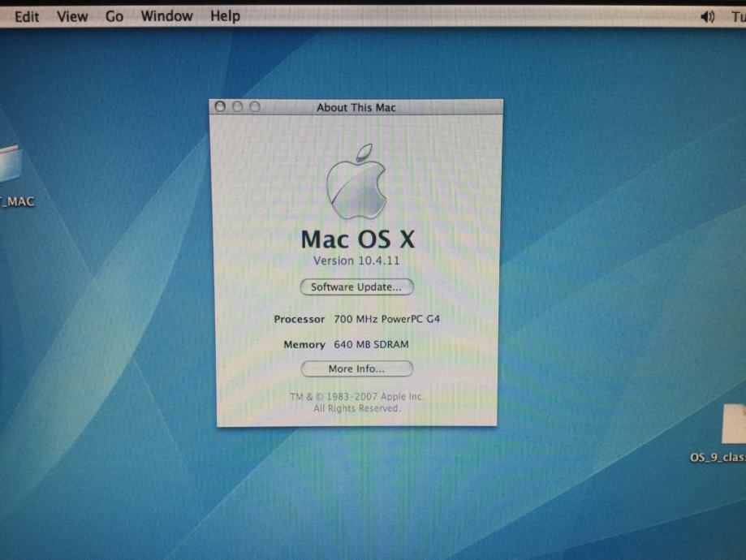Open the Window menu
The height and width of the screenshot is (560, 746).
click(x=166, y=16)
